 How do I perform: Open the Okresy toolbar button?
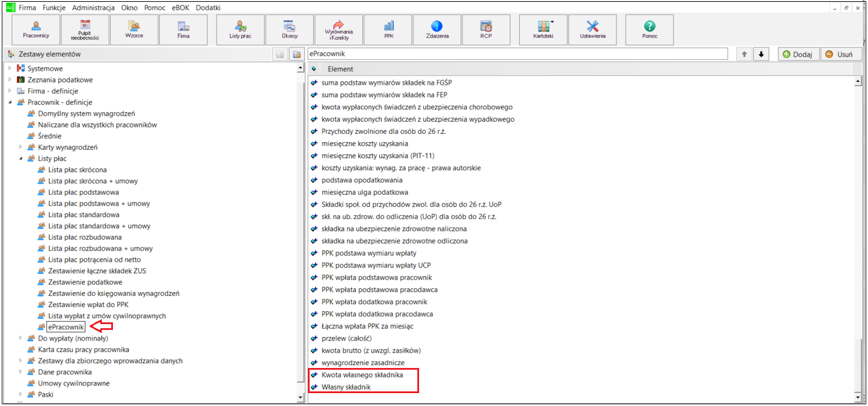(289, 29)
